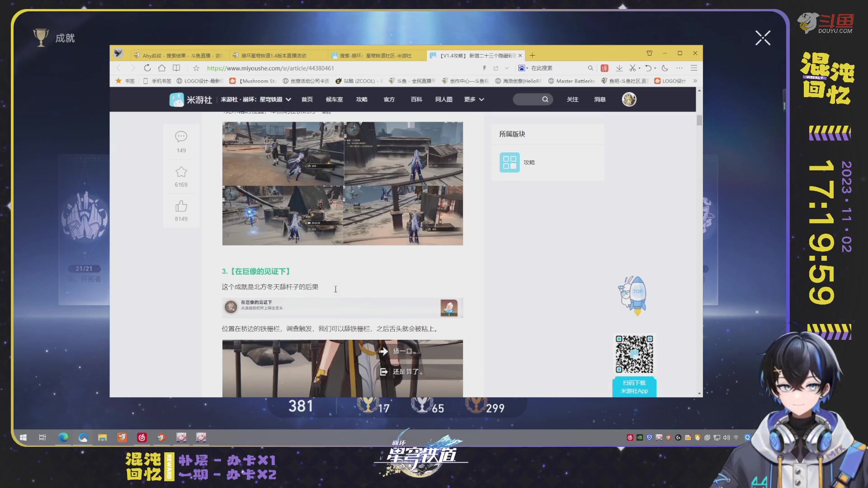Open Task View on the taskbar
The image size is (868, 488).
coord(42,437)
